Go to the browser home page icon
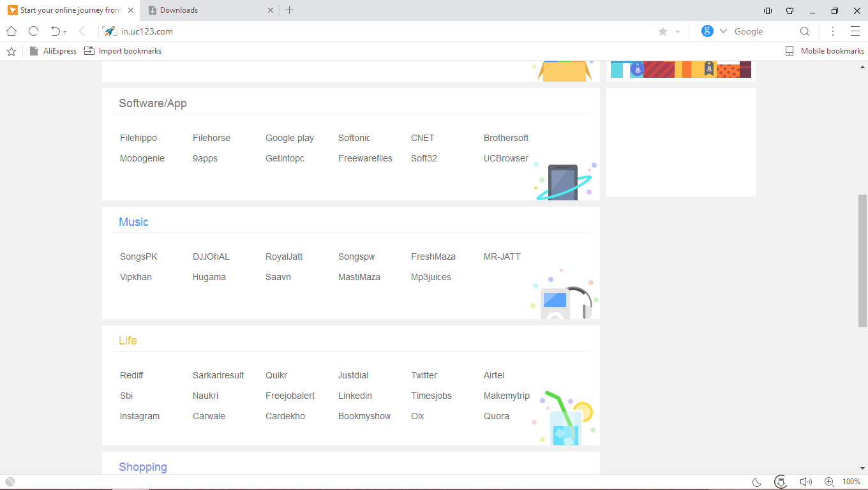This screenshot has width=868, height=490. (x=11, y=31)
